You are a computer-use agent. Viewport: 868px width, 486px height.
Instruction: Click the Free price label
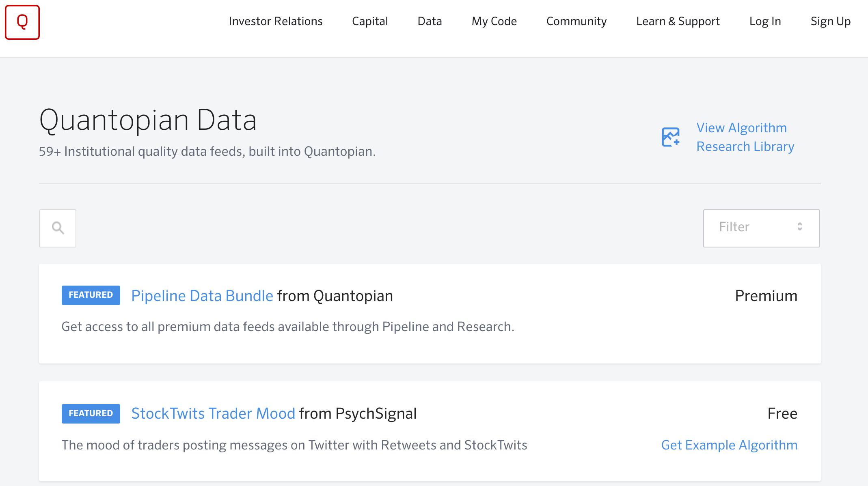pyautogui.click(x=782, y=413)
